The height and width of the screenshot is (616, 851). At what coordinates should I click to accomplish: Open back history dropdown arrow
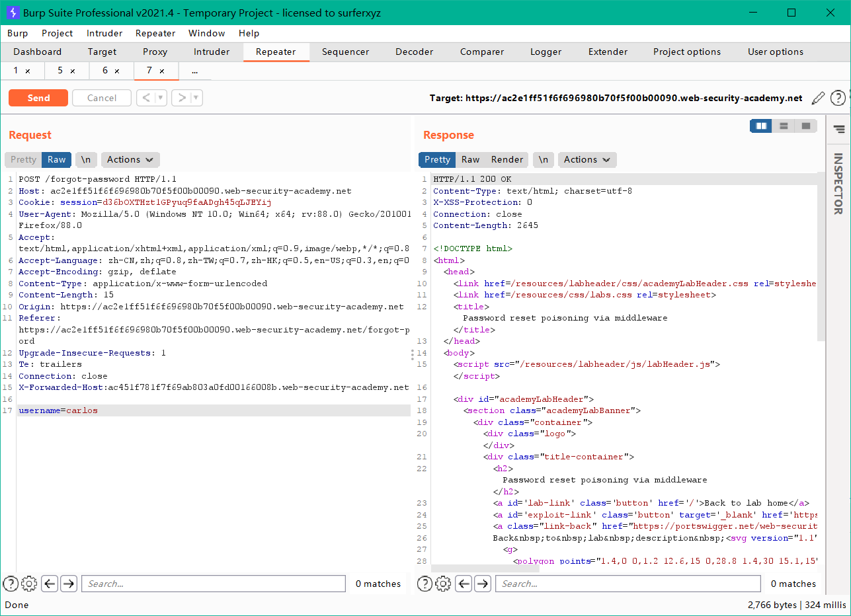(x=161, y=98)
